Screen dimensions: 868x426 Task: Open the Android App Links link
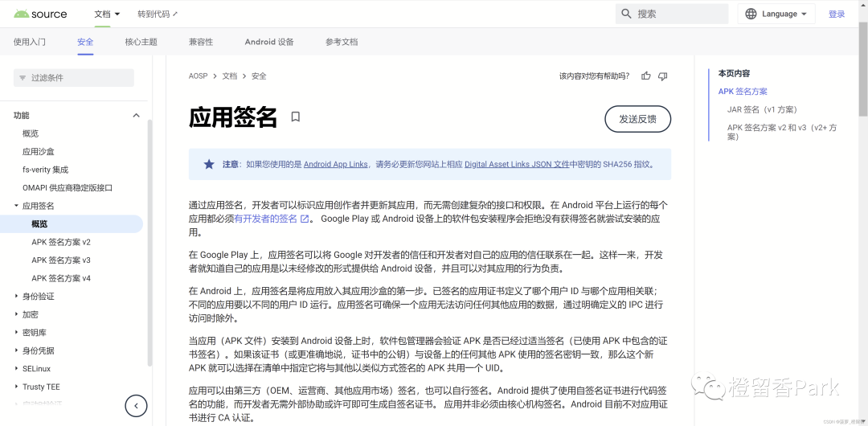click(x=336, y=165)
